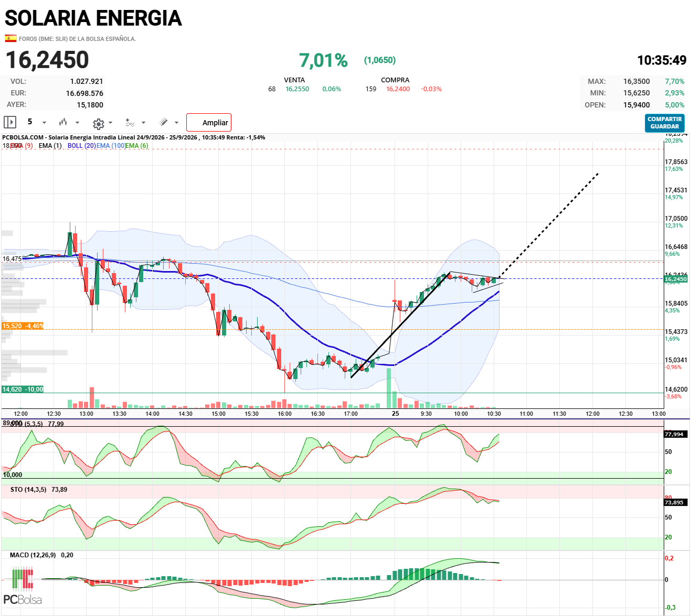
Task: Click the 17:00 time axis label
Action: [350, 414]
